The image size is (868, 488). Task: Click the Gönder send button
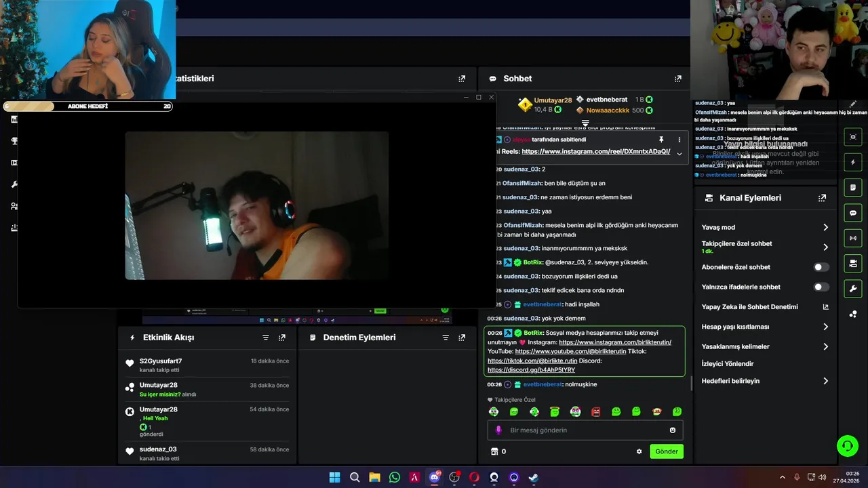click(667, 451)
